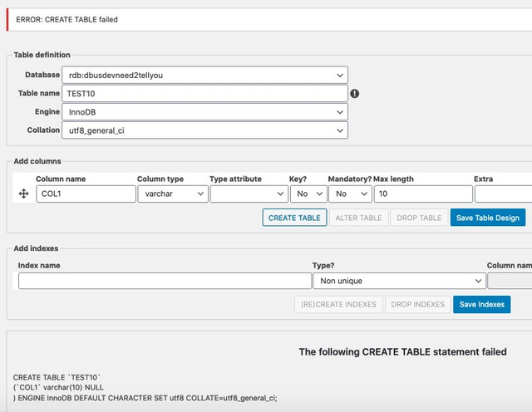Focus the empty Index name field
Screen dimensions: 532x412
pos(165,281)
